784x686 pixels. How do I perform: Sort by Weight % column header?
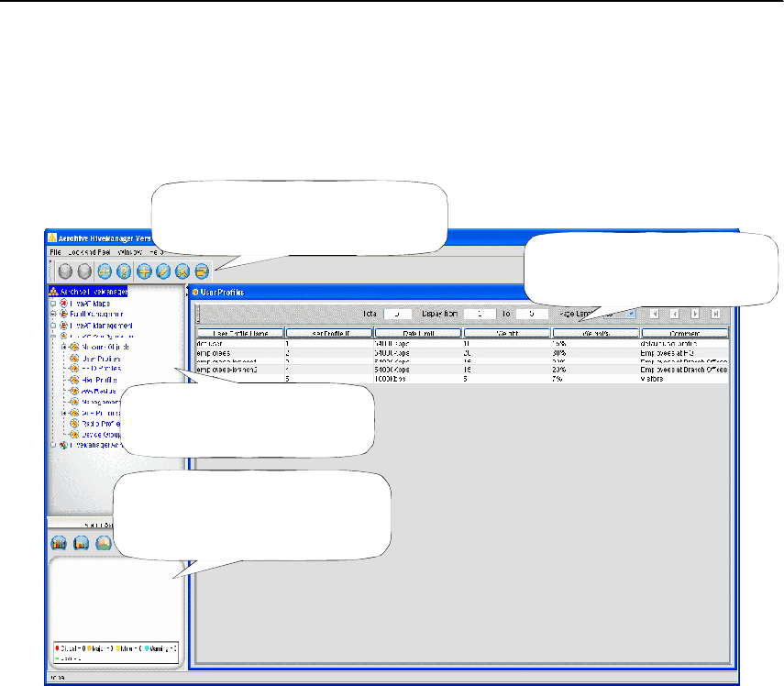click(x=596, y=333)
